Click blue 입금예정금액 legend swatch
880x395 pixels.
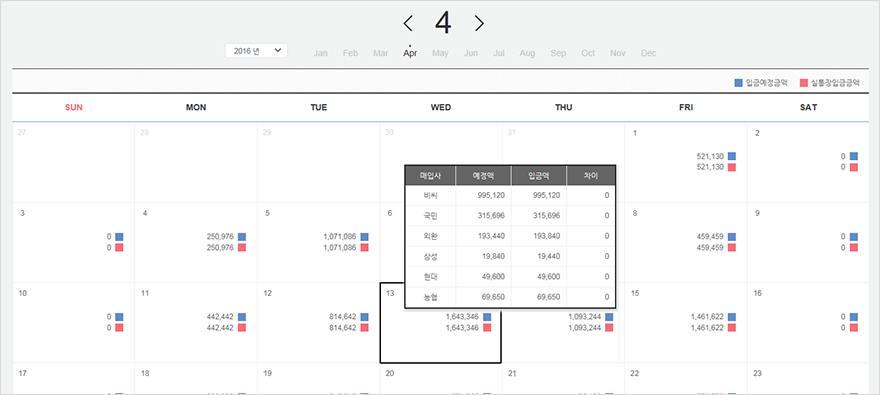pos(739,83)
